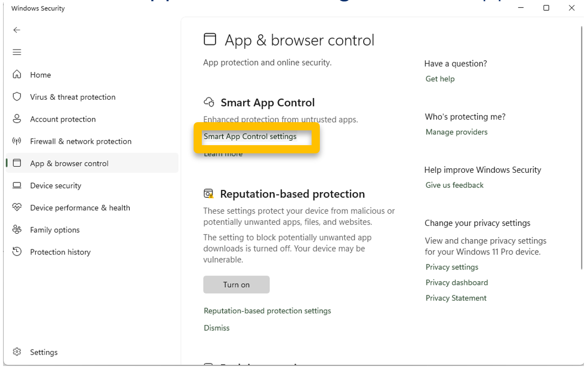Open Smart App Control settings link
The height and width of the screenshot is (367, 588).
pyautogui.click(x=250, y=136)
